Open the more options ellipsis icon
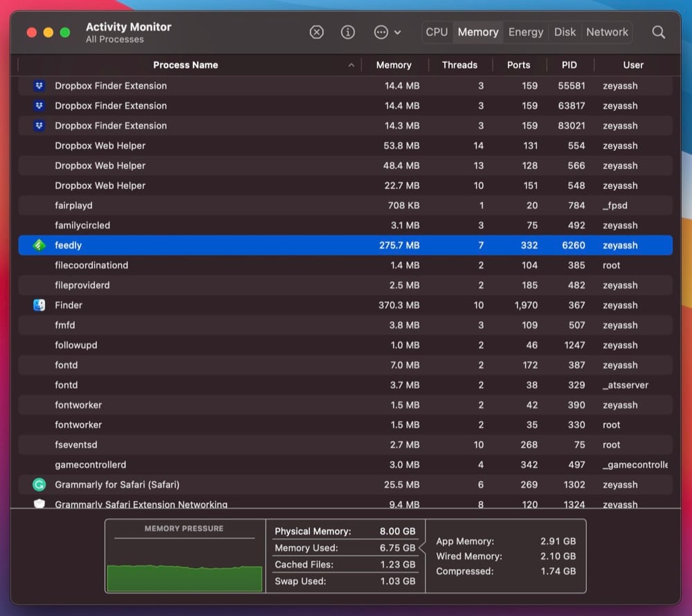Viewport: 692px width, 616px height. tap(381, 33)
